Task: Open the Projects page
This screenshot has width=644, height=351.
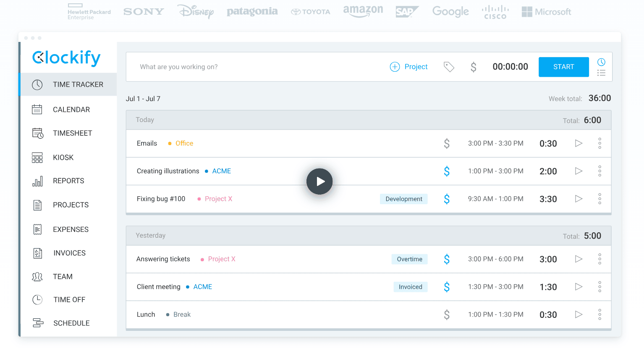Action: pyautogui.click(x=68, y=205)
